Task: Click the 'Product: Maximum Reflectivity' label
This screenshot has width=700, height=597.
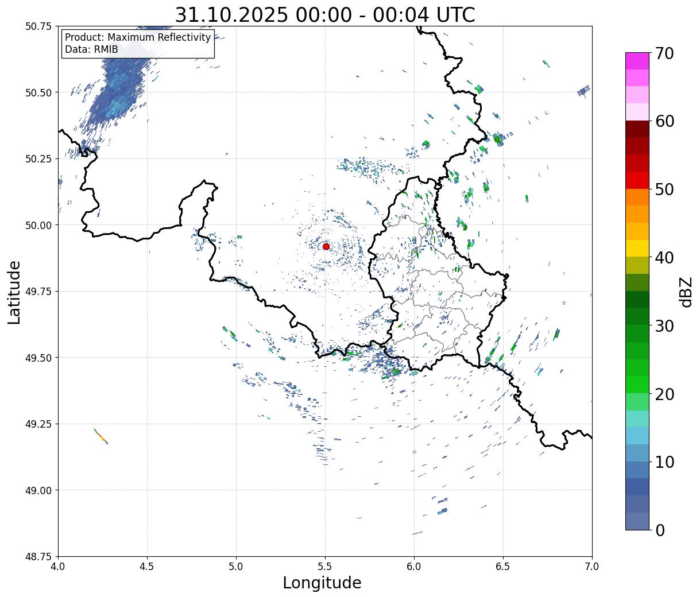Action: pyautogui.click(x=138, y=37)
